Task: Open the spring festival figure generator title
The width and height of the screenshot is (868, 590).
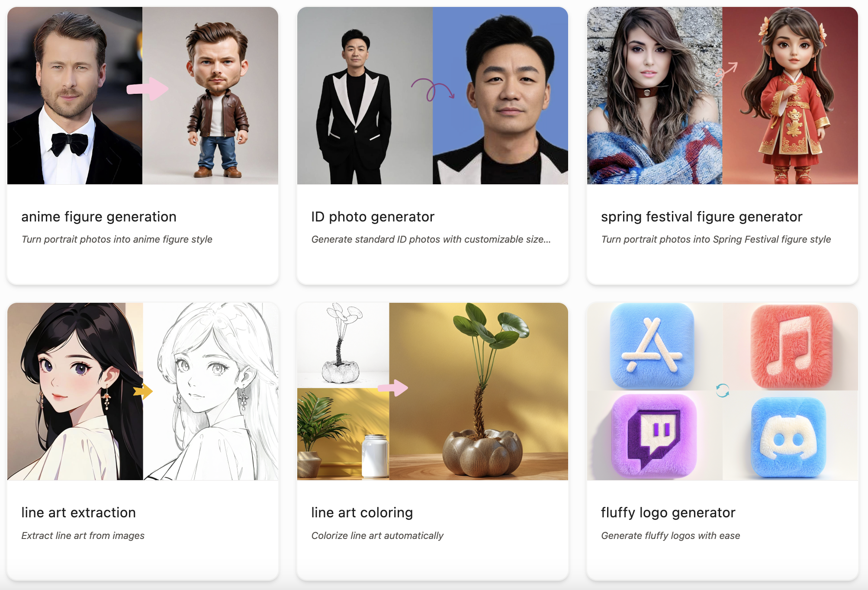Action: tap(701, 217)
